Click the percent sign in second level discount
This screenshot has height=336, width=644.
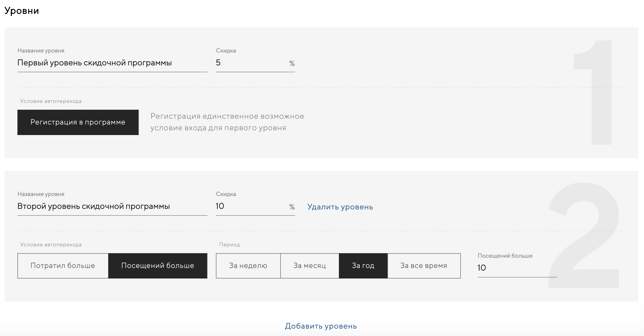pos(292,207)
